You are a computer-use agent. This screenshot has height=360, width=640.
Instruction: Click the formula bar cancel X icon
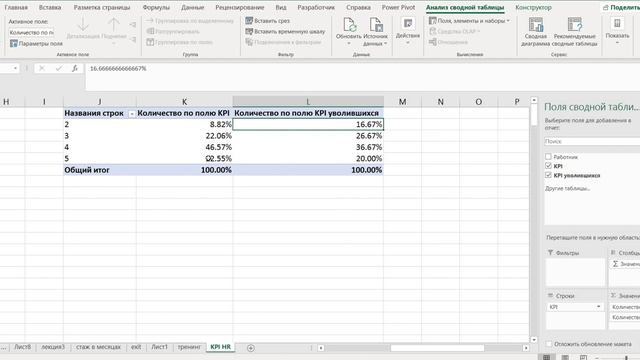pos(41,69)
